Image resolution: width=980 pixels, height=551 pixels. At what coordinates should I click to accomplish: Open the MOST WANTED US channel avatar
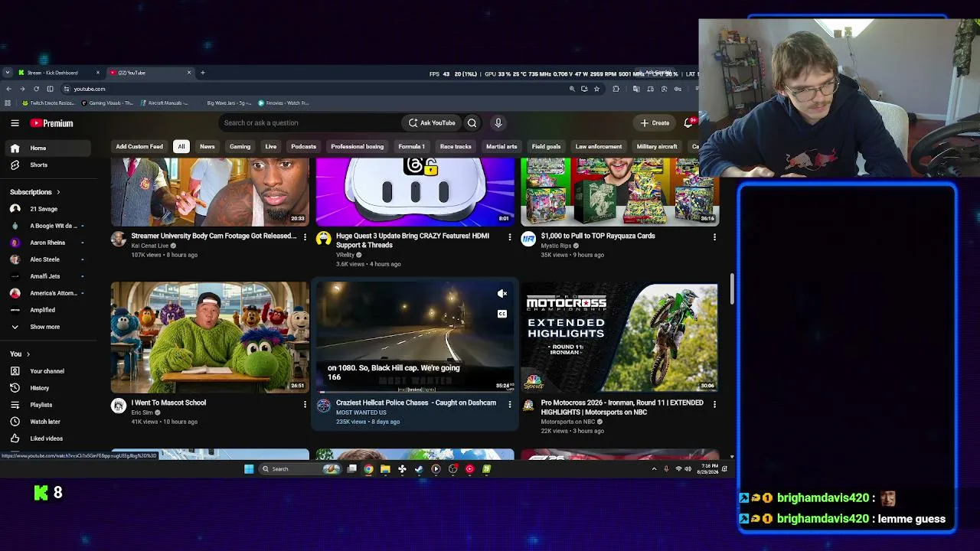coord(323,406)
